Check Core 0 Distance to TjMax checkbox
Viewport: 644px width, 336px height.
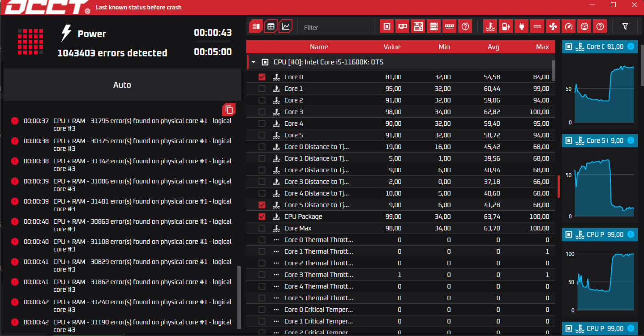[x=262, y=147]
